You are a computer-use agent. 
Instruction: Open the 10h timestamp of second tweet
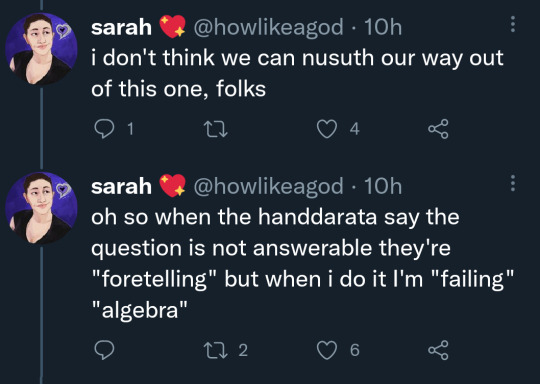click(x=383, y=186)
